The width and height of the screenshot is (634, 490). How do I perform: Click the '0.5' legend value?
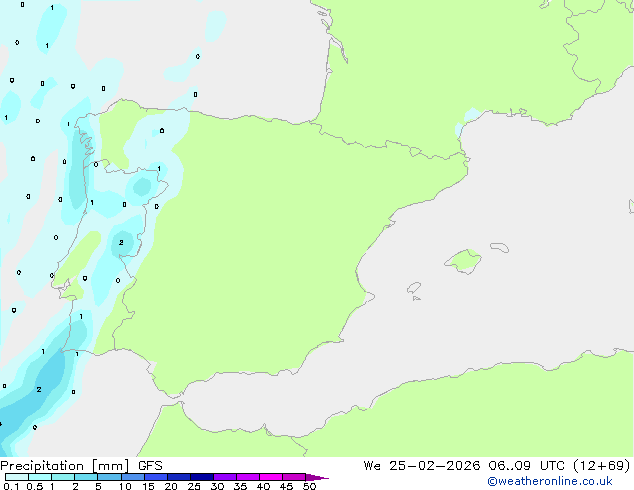[x=35, y=486]
